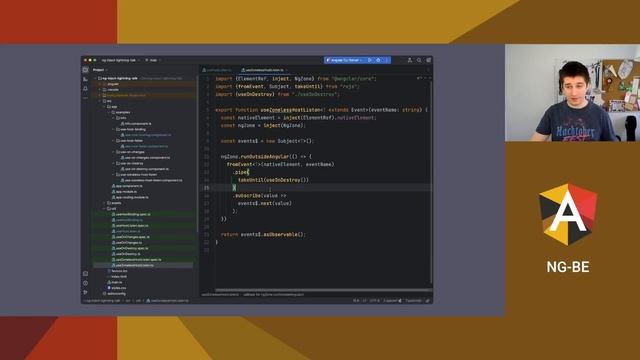Screen dimensions: 640x360
Task: Open the Problems tool window icon
Action: point(85,283)
